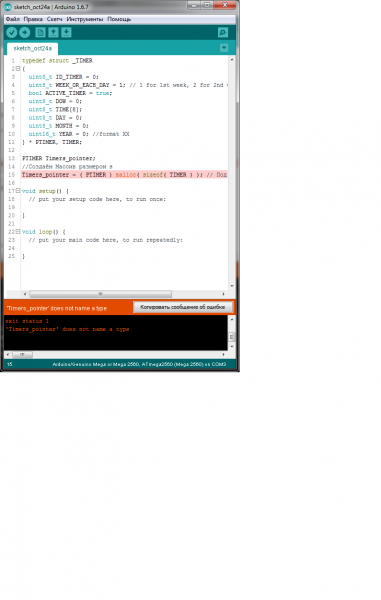Click Копировать сообщение об ошибке button
381x600 pixels.
183,307
